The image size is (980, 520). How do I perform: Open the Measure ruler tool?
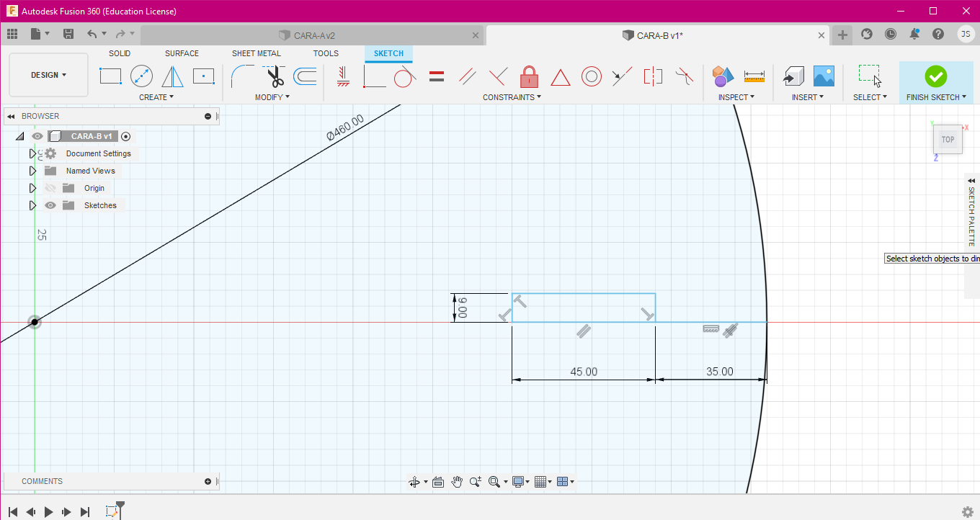point(754,76)
